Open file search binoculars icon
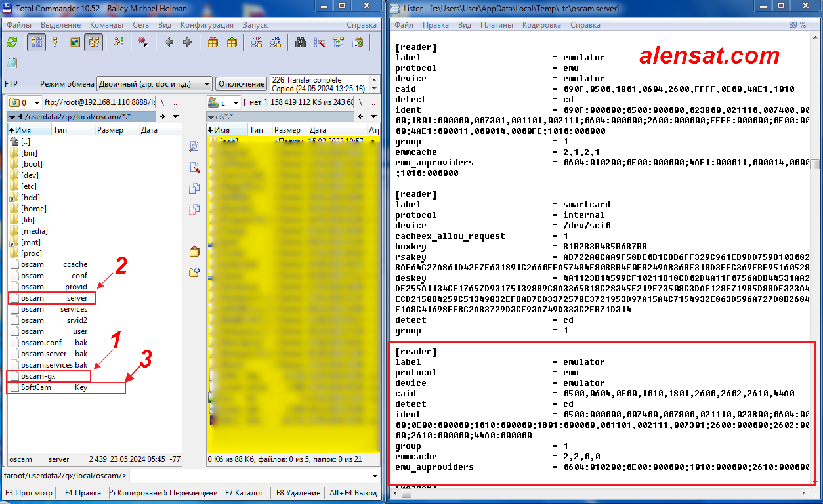The width and height of the screenshot is (823, 504). [x=301, y=42]
